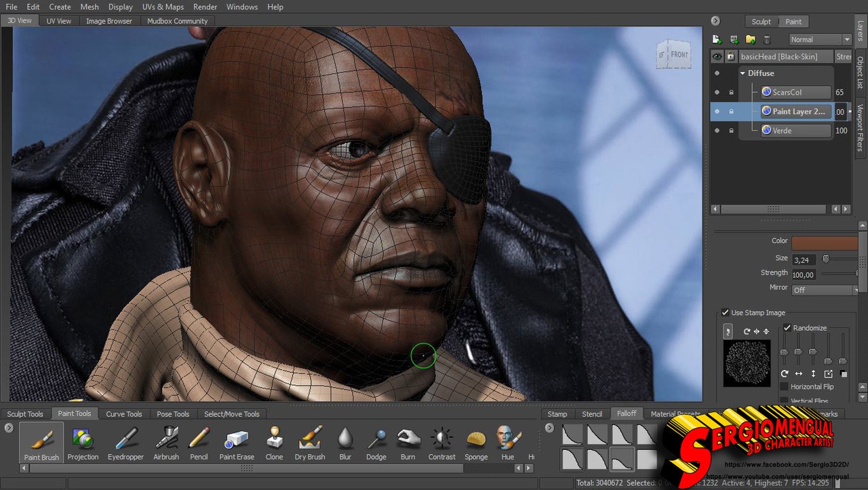868x490 pixels.
Task: Choose the Airbrush tool
Action: (x=166, y=443)
